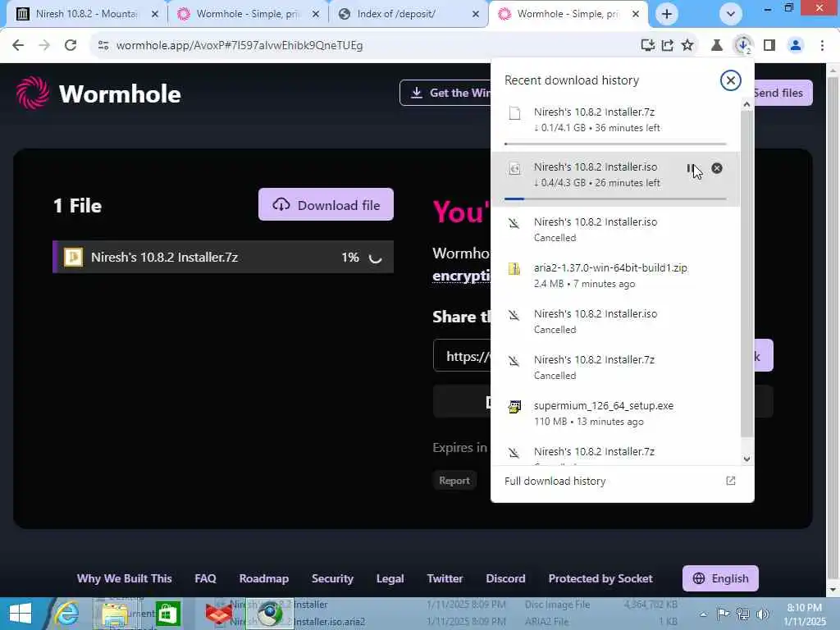Switch to the second Wormhole tab

[568, 14]
